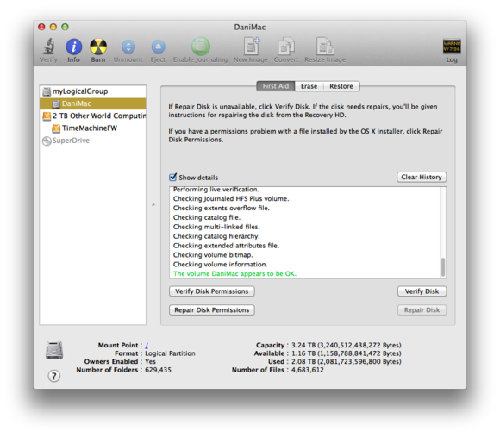This screenshot has width=499, height=435.
Task: Click 'Checking extents overflow file.' log line
Action: click(x=221, y=208)
